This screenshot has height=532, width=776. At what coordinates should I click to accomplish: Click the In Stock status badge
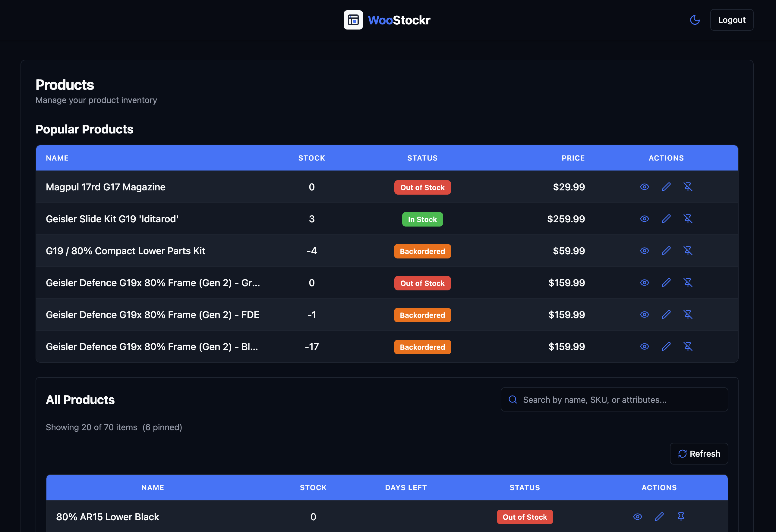tap(422, 219)
